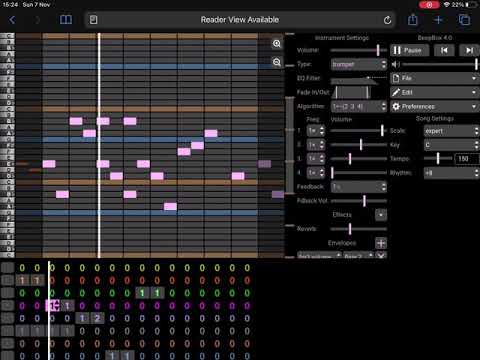Click the lowest pink note in piano roll
The height and width of the screenshot is (360, 480).
click(170, 207)
